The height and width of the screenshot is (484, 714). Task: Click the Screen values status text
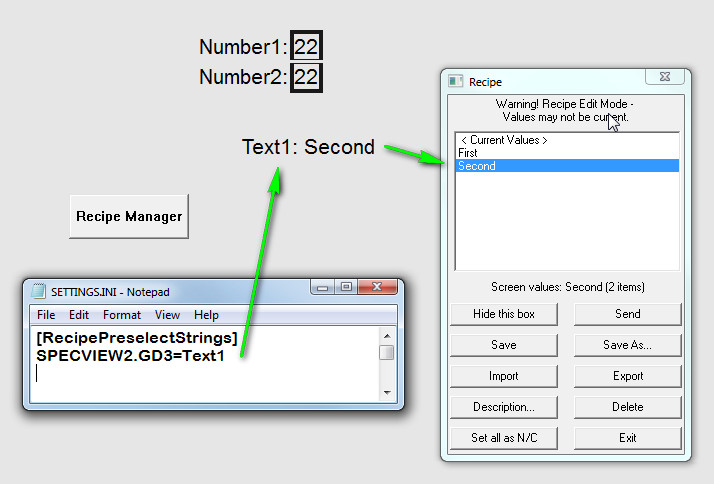(567, 287)
